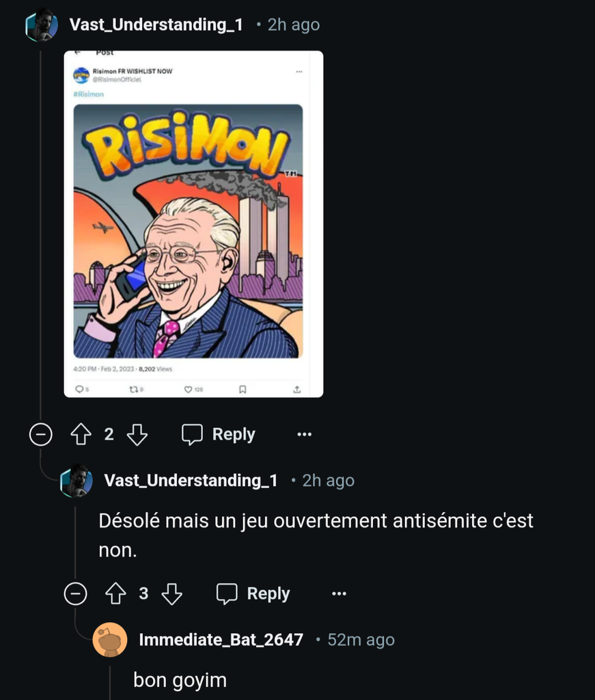Open the attached image in the top comment
Image resolution: width=595 pixels, height=700 pixels.
click(193, 224)
